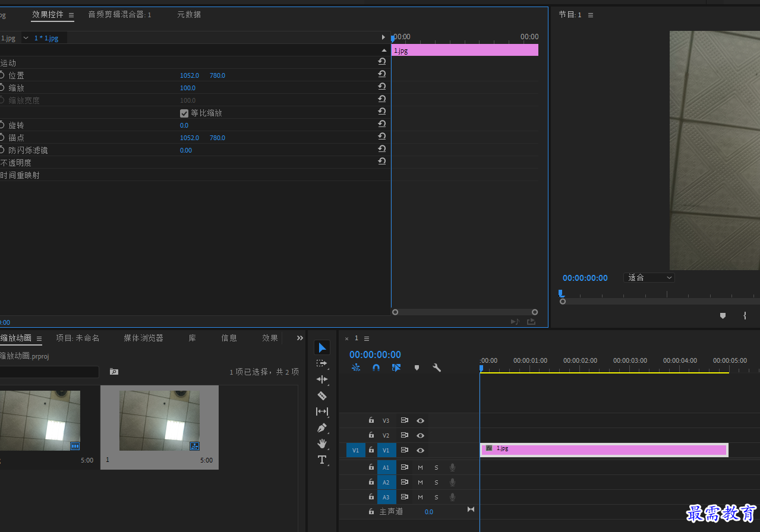
Task: Enable voice-over record on track A1
Action: coord(452,468)
